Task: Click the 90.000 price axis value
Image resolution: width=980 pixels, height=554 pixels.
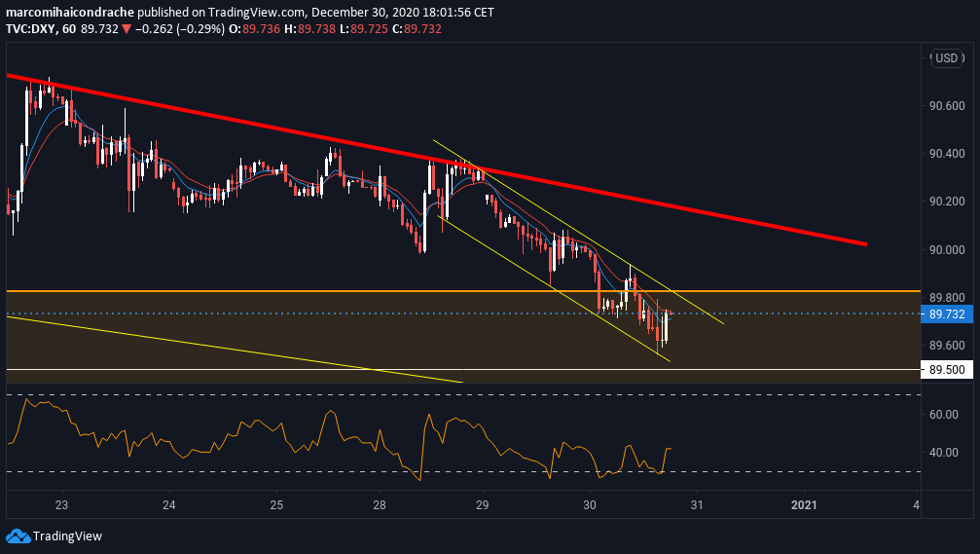Action: [x=947, y=249]
